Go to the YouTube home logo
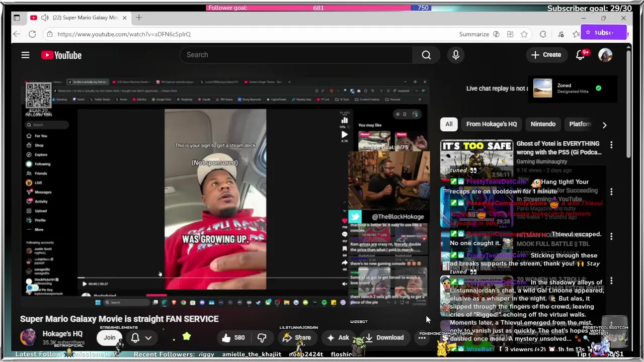Viewport: 644px width, 362px height. (x=61, y=55)
